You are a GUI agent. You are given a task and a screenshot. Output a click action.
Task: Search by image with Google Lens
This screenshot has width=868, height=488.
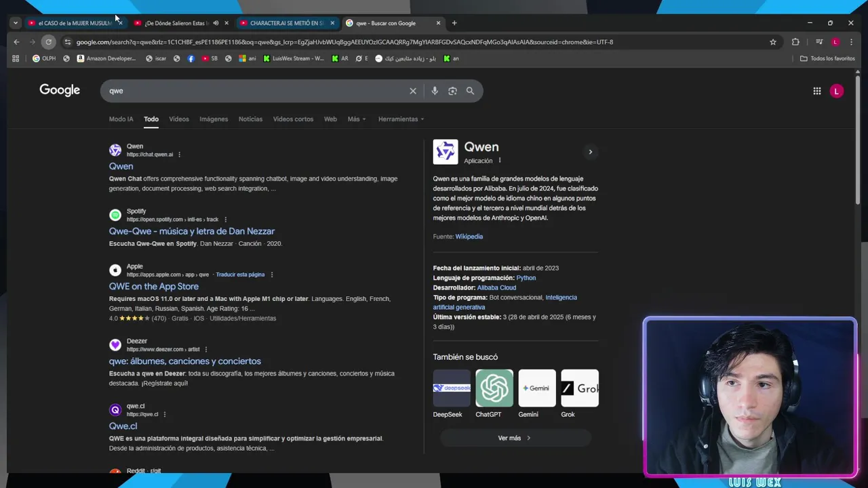click(x=452, y=91)
